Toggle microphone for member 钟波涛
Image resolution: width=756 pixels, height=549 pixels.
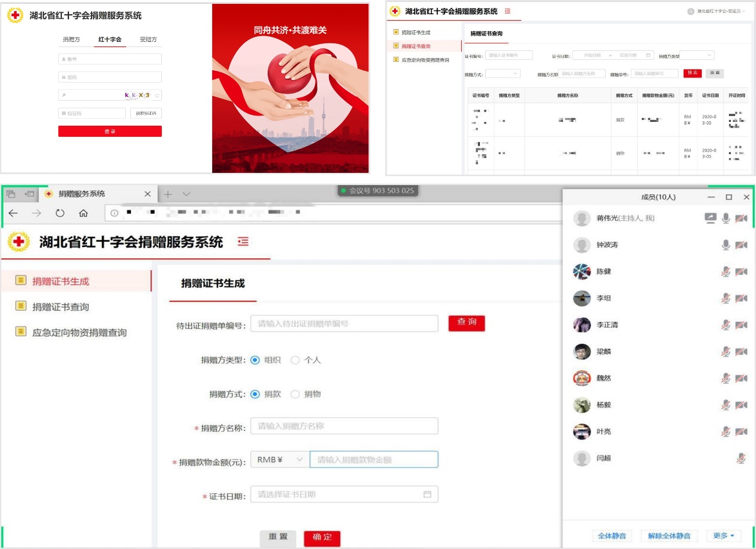pyautogui.click(x=726, y=245)
